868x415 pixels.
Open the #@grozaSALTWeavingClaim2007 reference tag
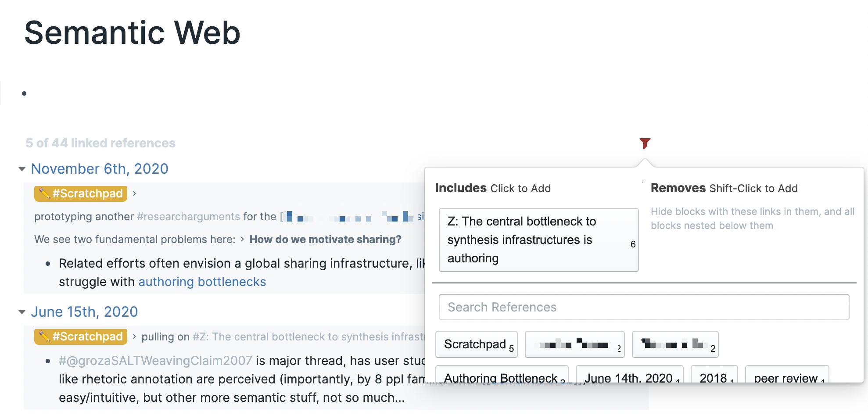155,361
